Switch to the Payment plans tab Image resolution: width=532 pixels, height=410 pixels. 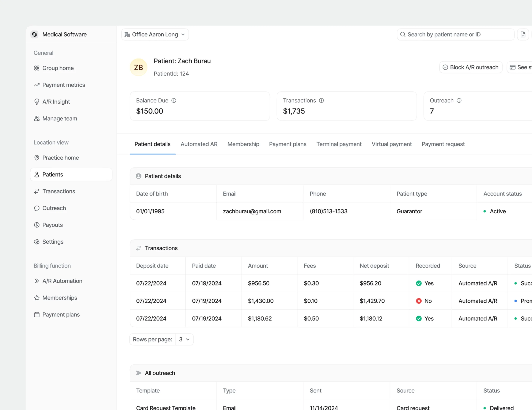tap(287, 144)
